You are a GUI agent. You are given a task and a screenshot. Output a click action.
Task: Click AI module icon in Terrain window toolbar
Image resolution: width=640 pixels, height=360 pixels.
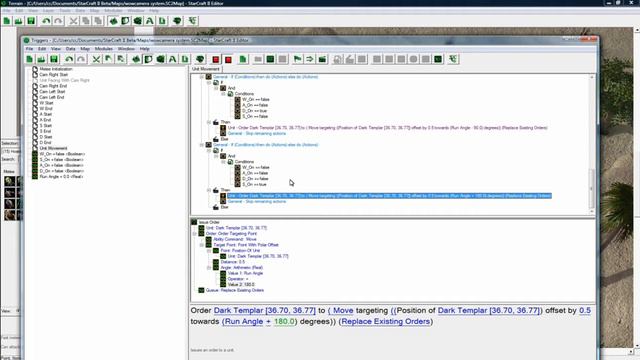tap(177, 21)
